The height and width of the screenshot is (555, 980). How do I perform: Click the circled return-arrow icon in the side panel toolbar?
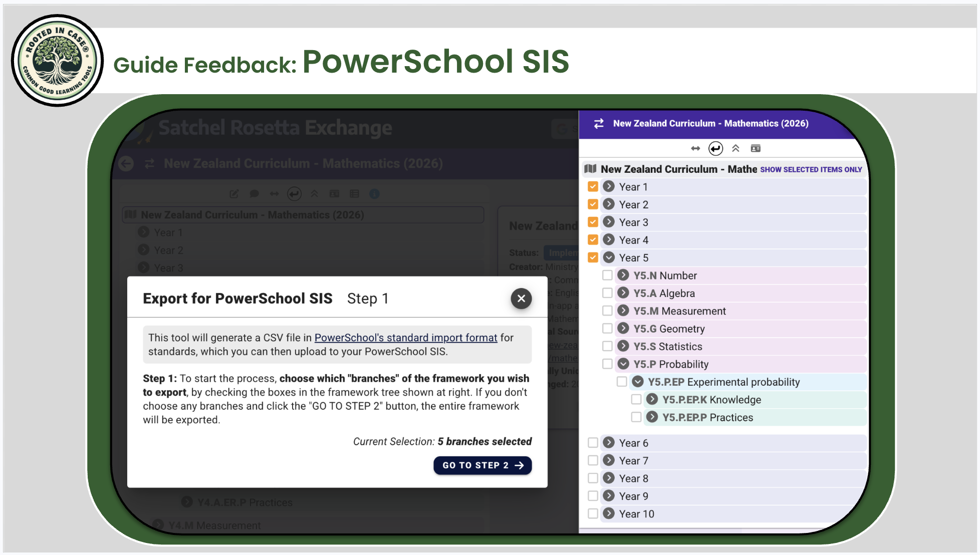click(x=715, y=148)
